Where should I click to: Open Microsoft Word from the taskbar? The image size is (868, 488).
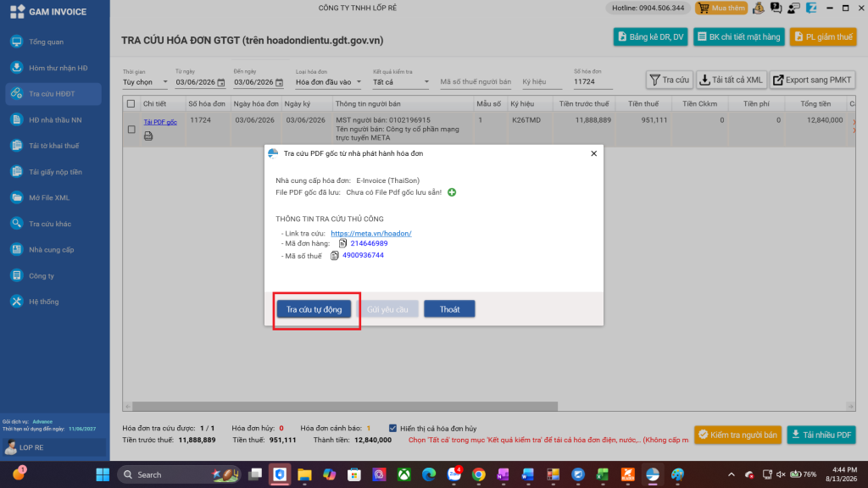pyautogui.click(x=527, y=474)
